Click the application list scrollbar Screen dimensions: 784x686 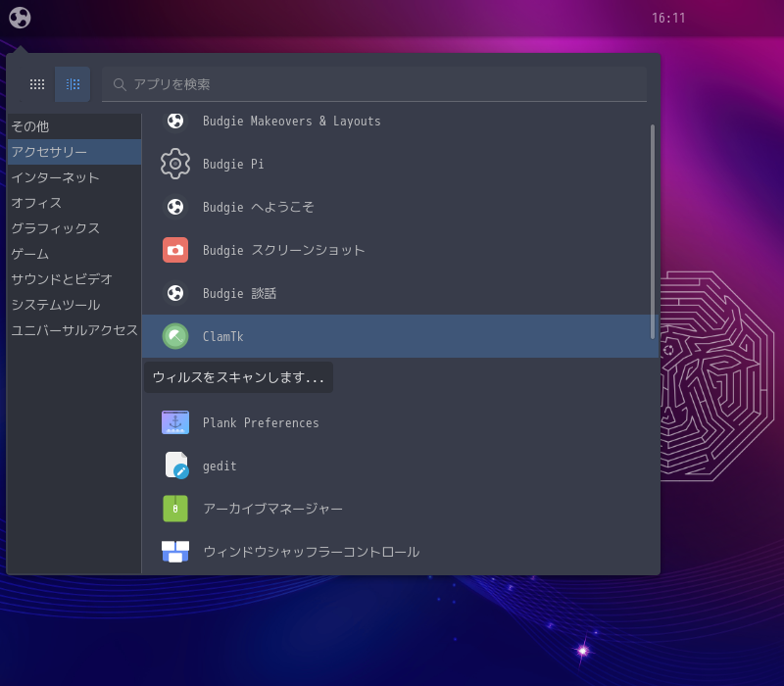653,232
